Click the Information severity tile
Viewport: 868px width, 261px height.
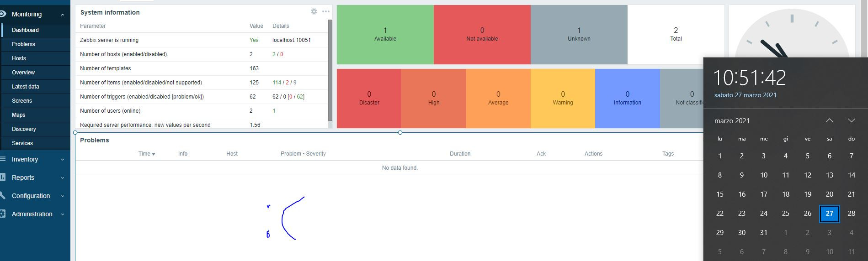628,99
